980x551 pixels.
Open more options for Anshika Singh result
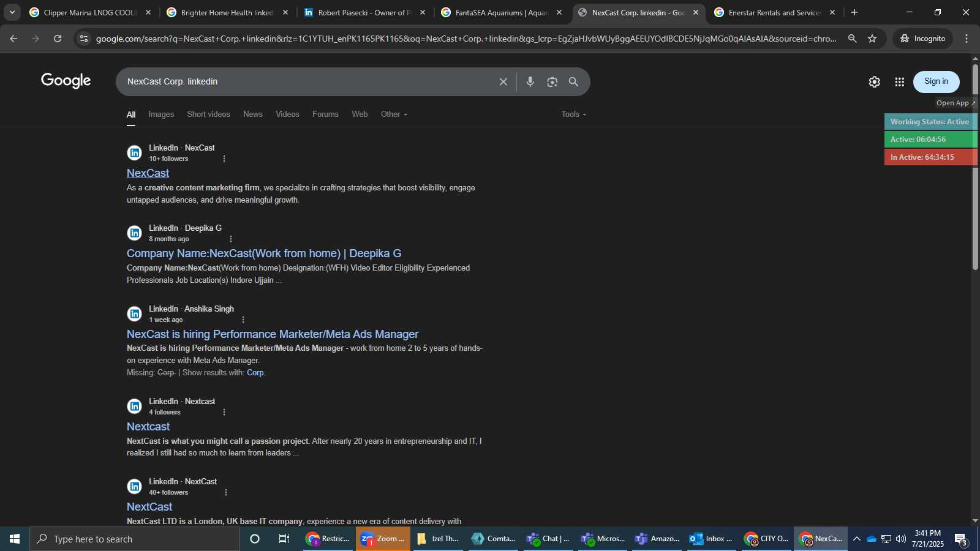[x=243, y=320]
